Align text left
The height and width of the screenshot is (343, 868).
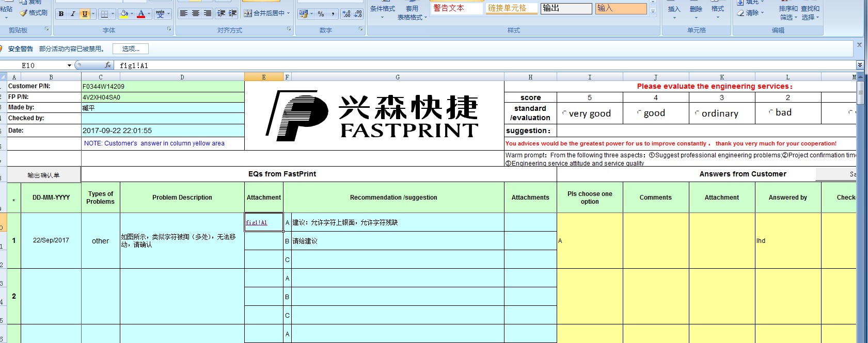pos(183,13)
